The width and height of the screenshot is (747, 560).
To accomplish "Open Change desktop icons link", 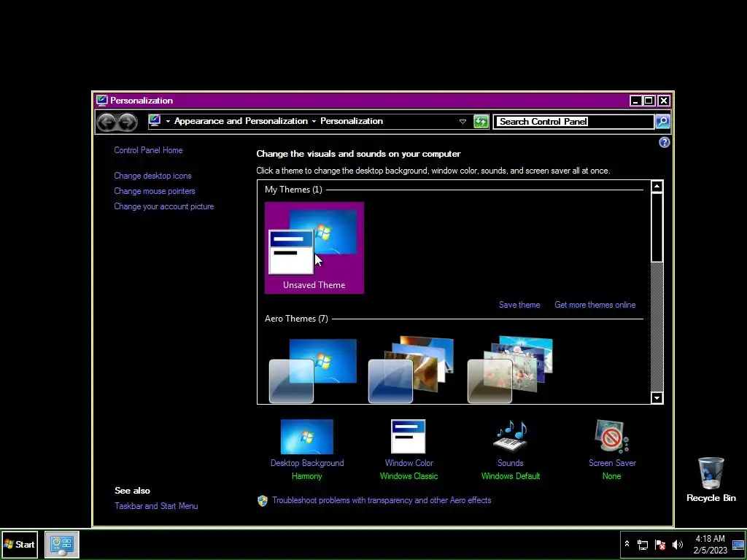I will click(152, 176).
